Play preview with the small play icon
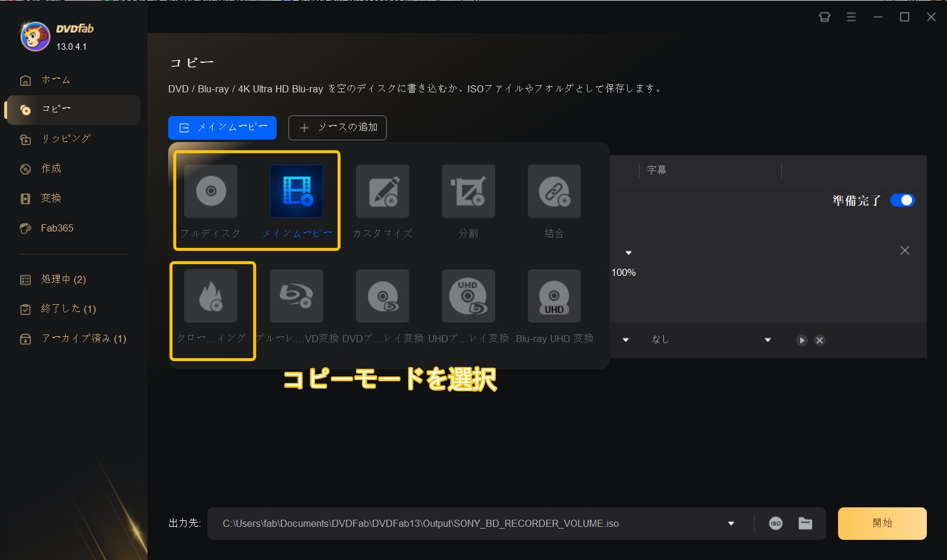 802,340
